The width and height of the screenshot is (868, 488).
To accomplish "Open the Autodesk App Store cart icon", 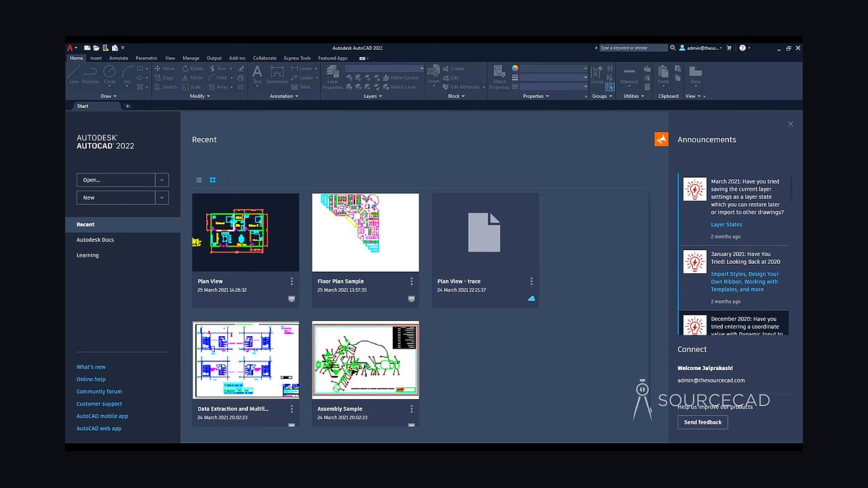I will click(x=728, y=48).
